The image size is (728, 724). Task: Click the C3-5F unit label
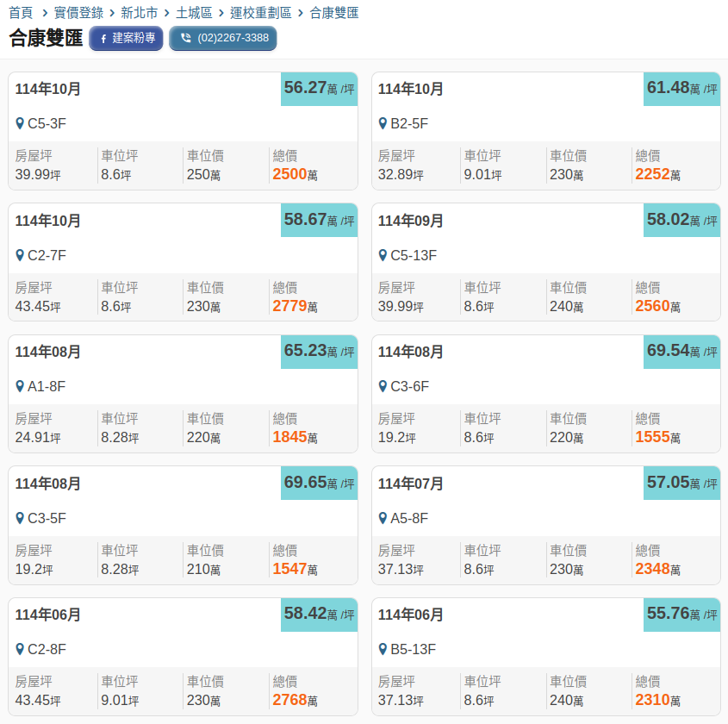[47, 518]
